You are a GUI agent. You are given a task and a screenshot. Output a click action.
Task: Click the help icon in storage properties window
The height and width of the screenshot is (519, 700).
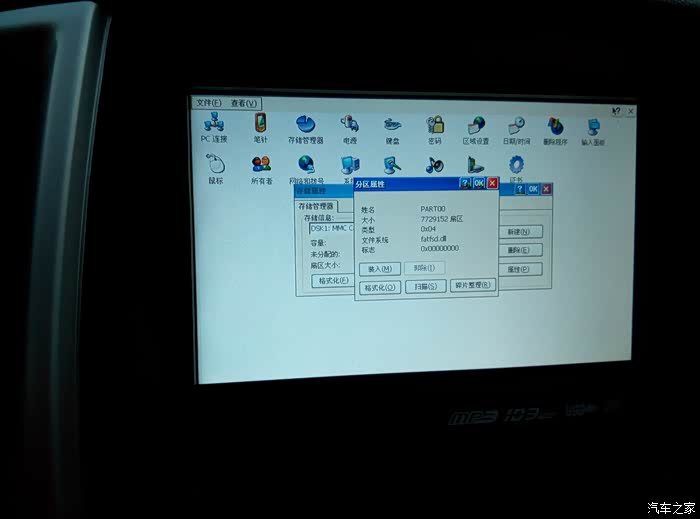[519, 189]
